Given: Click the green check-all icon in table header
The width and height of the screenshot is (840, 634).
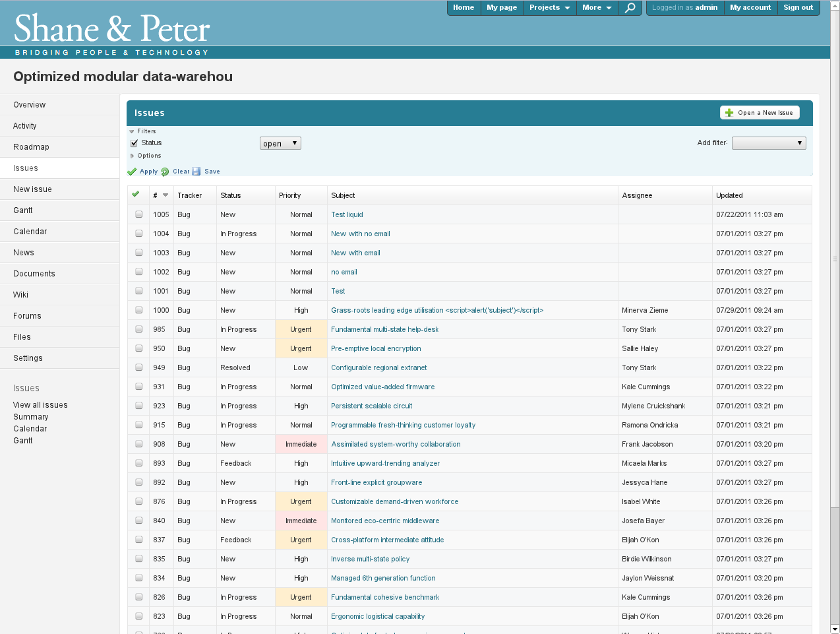Looking at the screenshot, I should coord(136,194).
